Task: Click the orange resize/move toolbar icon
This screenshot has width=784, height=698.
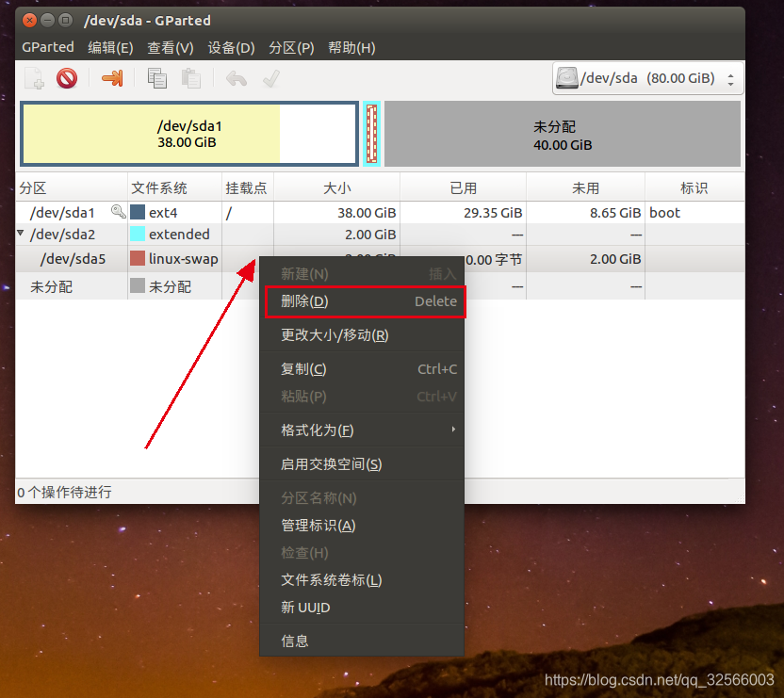Action: point(112,78)
